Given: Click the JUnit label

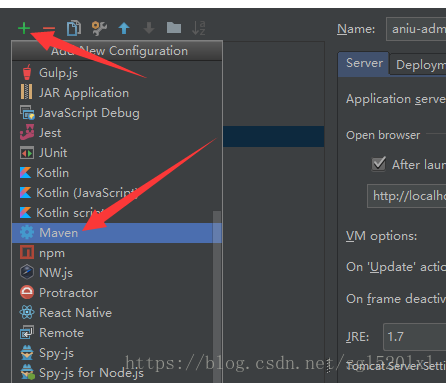Looking at the screenshot, I should [53, 153].
